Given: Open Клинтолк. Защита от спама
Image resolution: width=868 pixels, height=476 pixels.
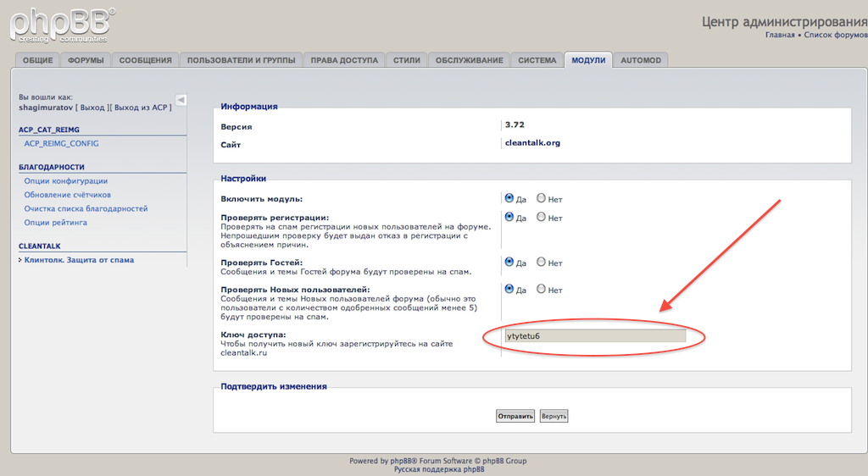Looking at the screenshot, I should [79, 260].
